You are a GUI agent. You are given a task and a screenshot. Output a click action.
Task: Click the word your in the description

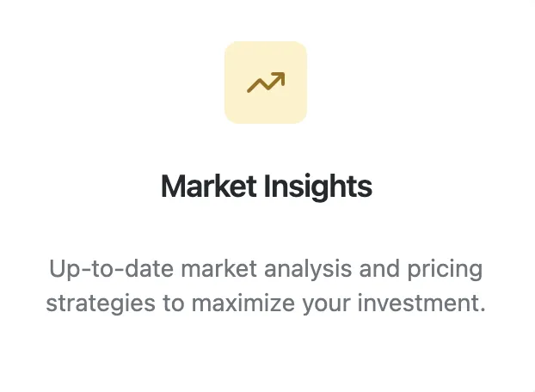(x=326, y=304)
